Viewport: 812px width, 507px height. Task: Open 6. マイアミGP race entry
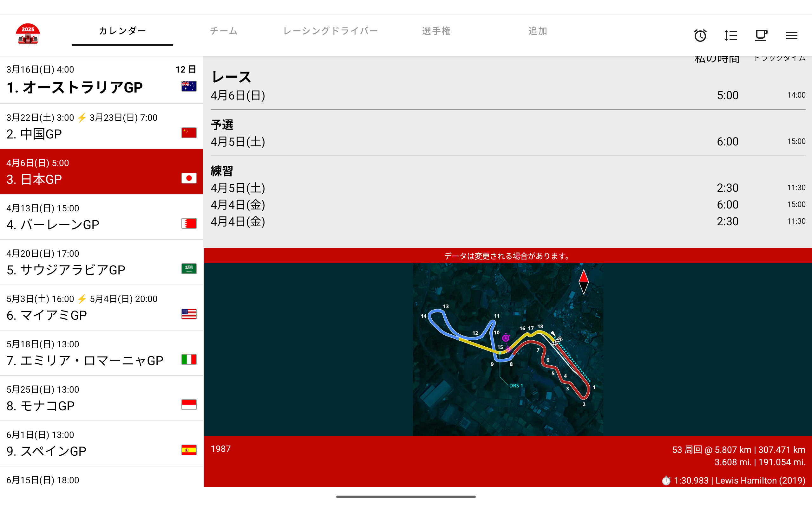pos(47,315)
